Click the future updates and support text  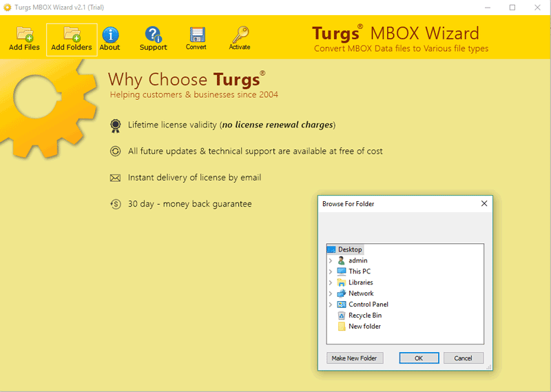point(255,151)
